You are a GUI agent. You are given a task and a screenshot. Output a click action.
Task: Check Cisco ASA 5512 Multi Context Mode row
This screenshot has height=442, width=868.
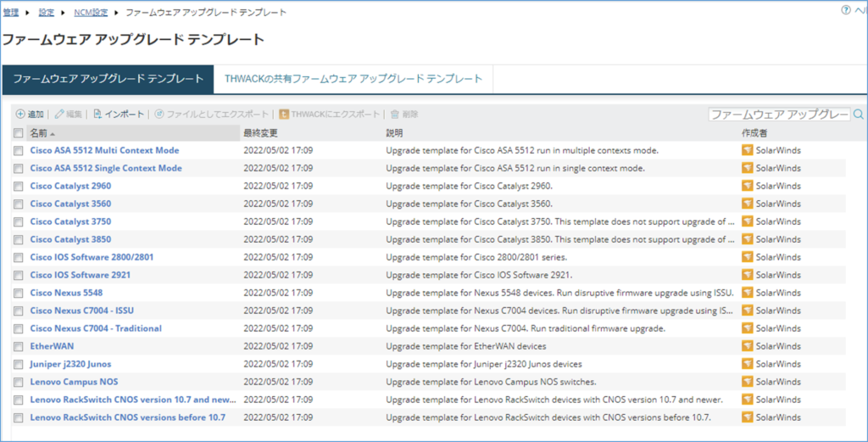[x=19, y=151]
